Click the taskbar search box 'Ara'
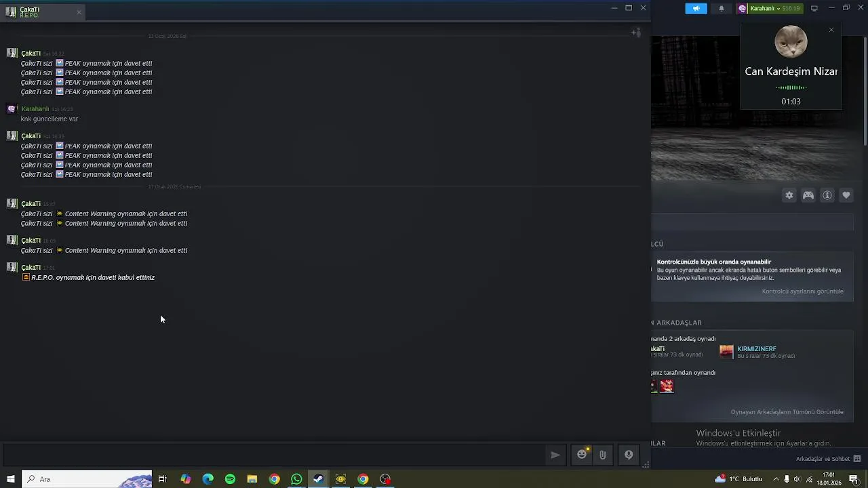This screenshot has height=488, width=868. pos(87,479)
